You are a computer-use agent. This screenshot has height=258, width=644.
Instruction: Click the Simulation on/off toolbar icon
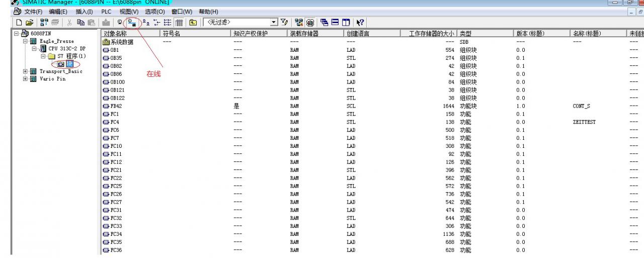[x=310, y=23]
